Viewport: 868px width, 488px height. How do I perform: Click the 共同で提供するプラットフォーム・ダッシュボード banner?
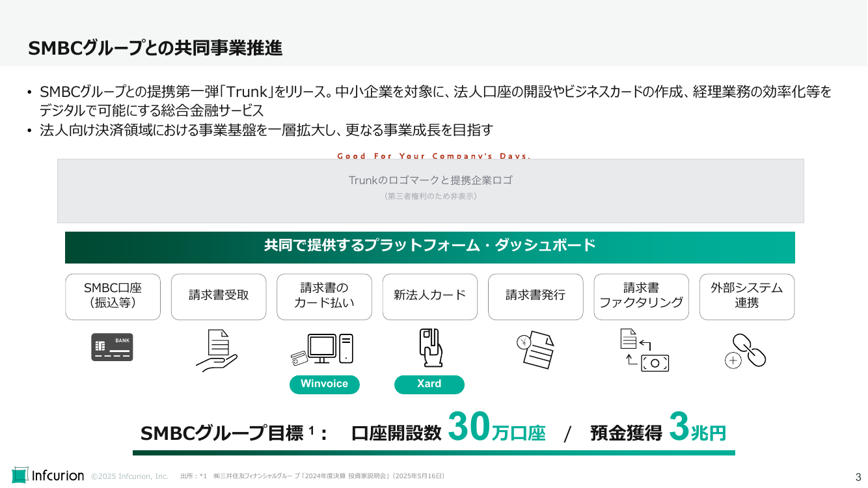tap(430, 247)
